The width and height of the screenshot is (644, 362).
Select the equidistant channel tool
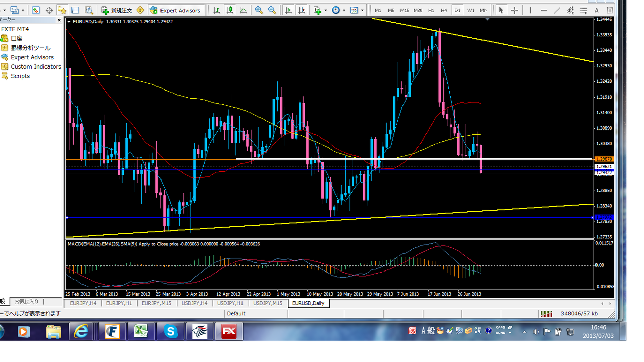coord(570,10)
